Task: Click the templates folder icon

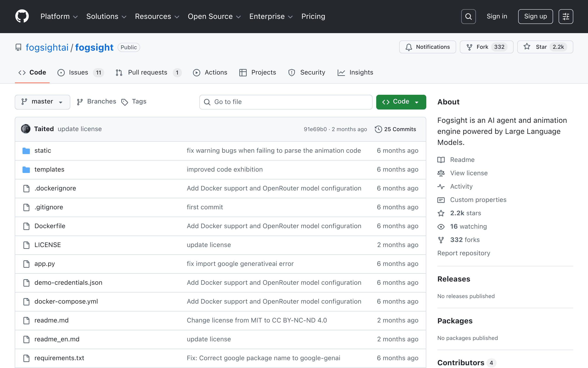Action: [x=26, y=170]
